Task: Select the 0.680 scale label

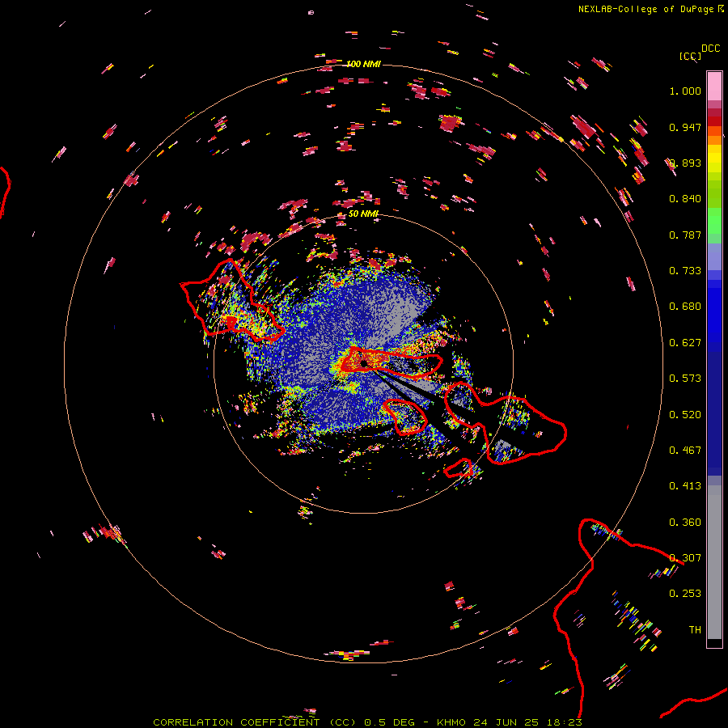Action: (x=685, y=307)
